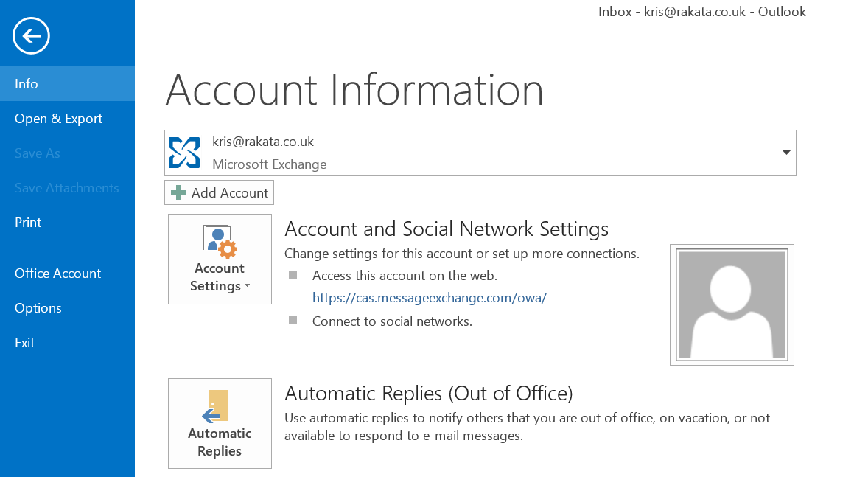Image resolution: width=868 pixels, height=477 pixels.
Task: Click the Microsoft Exchange account icon
Action: click(x=184, y=153)
